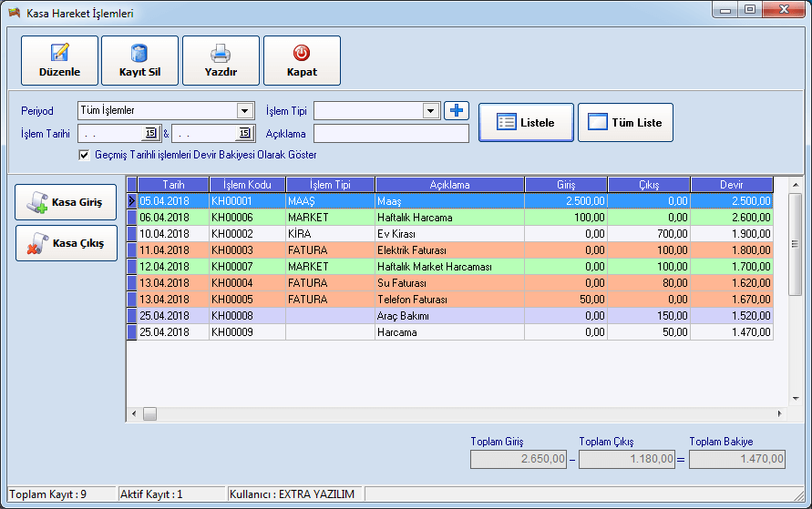Click the blue plus icon beside İşlem Tipi
The image size is (812, 509).
tap(456, 111)
